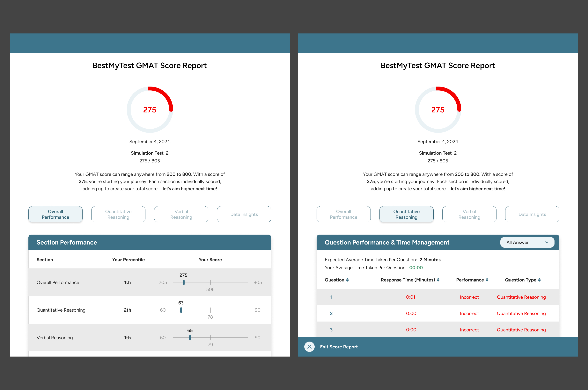
Task: Click the 78 median label on Quantitative slider
Action: [210, 317]
